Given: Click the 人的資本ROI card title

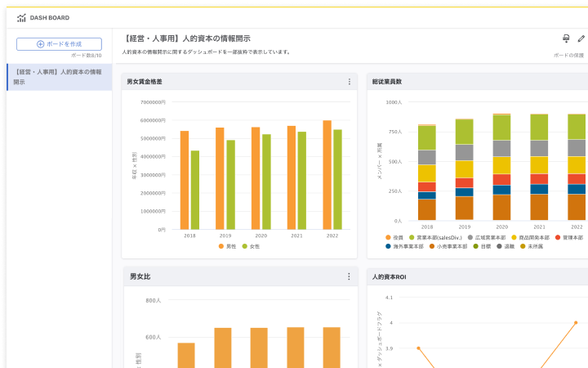Looking at the screenshot, I should [389, 276].
